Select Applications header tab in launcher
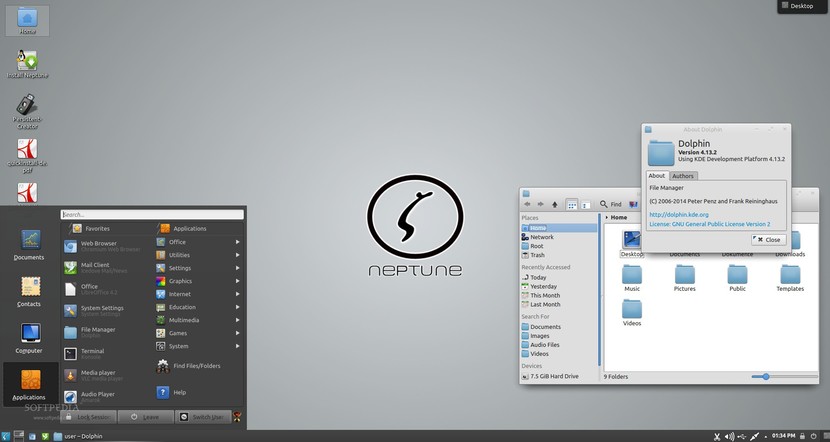Image resolution: width=830 pixels, height=442 pixels. click(184, 229)
